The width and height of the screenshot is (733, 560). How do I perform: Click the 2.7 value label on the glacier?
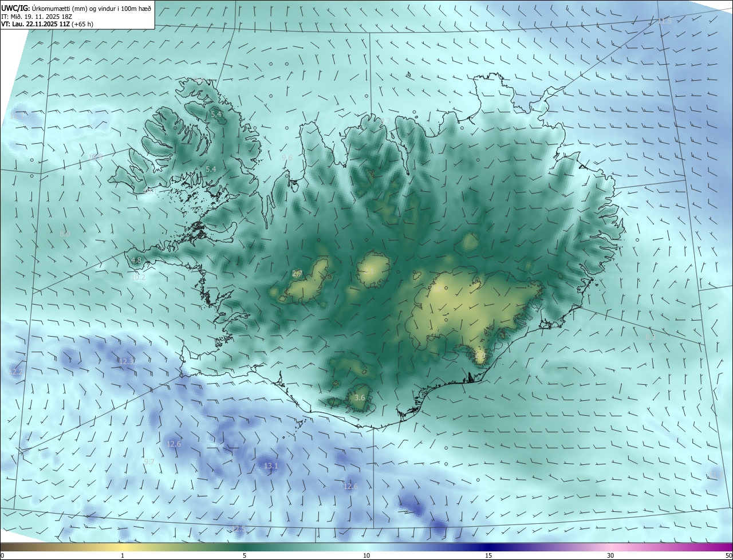(297, 273)
